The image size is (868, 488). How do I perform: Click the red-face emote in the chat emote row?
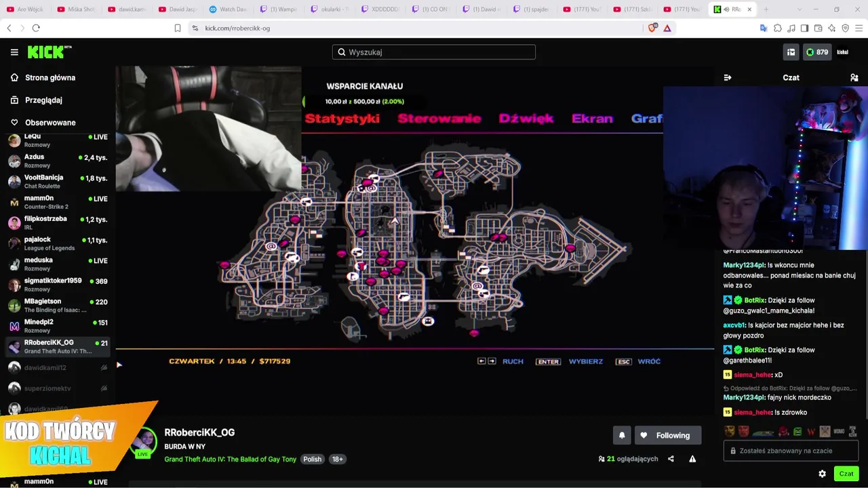point(744,432)
